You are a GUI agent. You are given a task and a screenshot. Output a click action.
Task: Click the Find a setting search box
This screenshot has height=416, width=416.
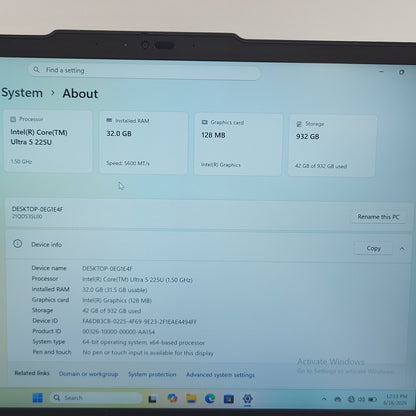point(145,71)
